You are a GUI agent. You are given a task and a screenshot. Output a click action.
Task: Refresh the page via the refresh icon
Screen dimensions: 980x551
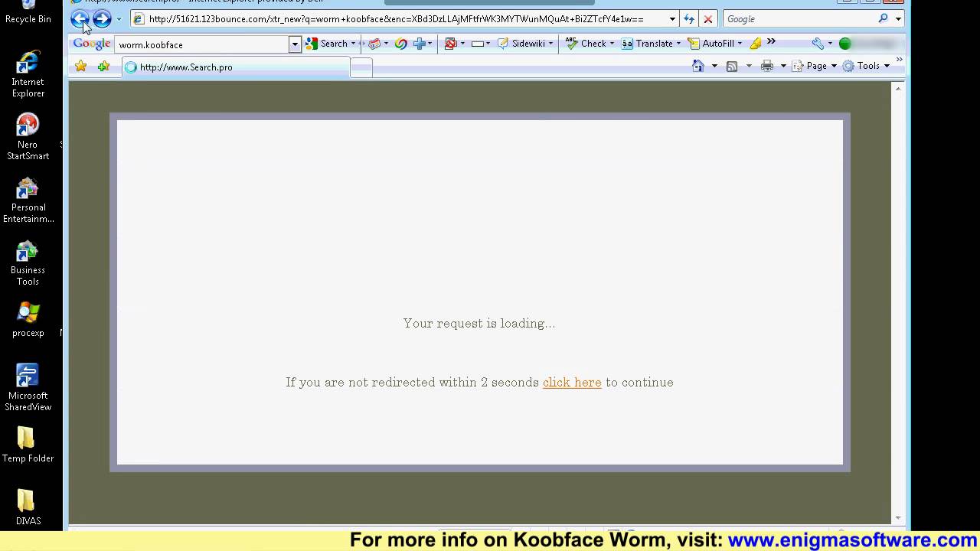point(689,19)
